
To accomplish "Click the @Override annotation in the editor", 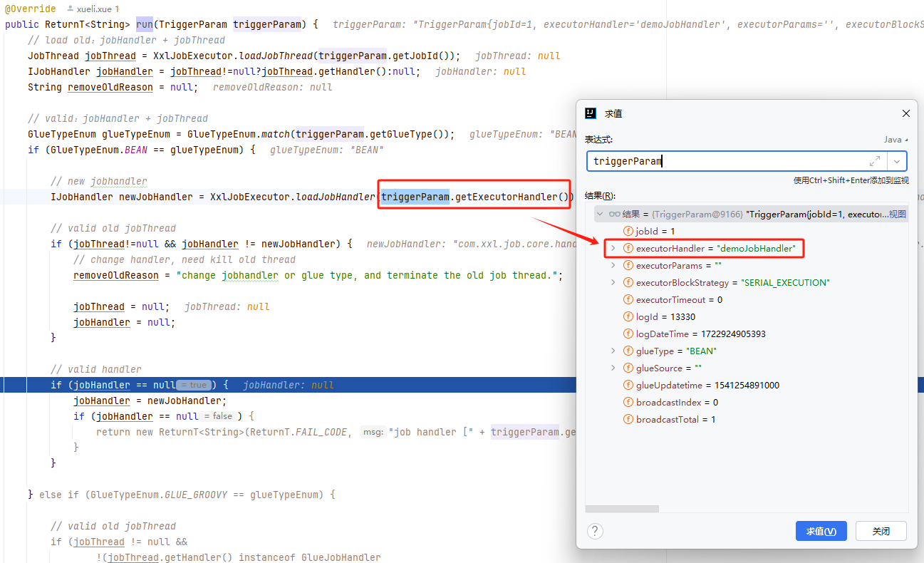I will [x=31, y=9].
